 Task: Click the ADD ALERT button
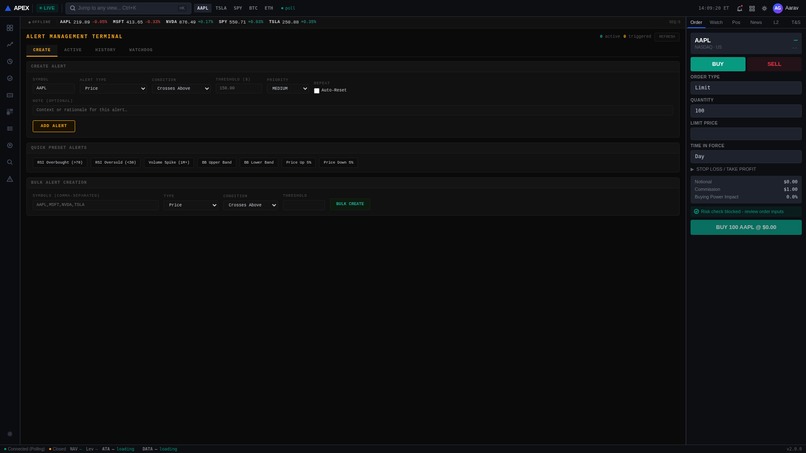pos(53,126)
